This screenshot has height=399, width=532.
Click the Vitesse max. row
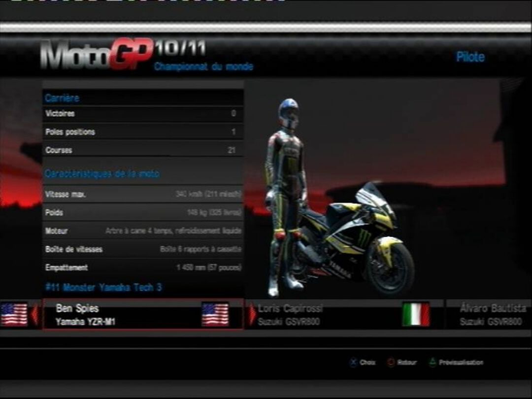coord(143,194)
